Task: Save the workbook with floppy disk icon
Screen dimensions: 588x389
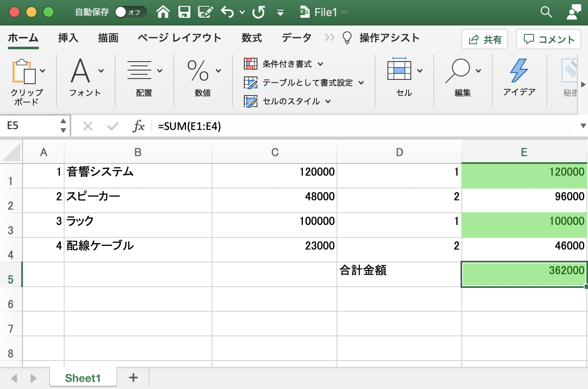Action: (184, 12)
